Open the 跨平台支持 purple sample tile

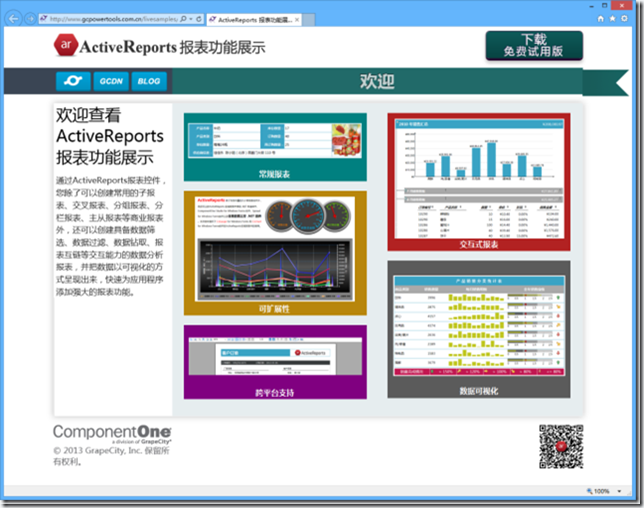(x=275, y=362)
